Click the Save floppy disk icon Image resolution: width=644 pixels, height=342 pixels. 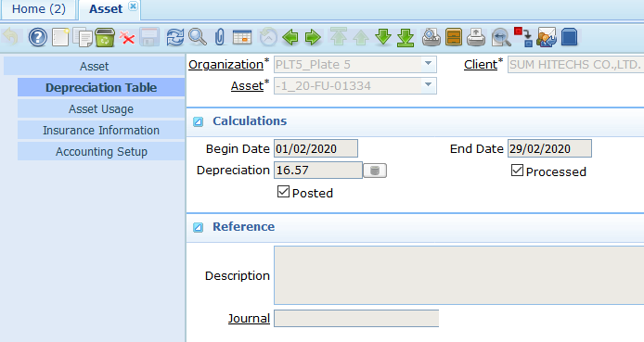(x=149, y=37)
